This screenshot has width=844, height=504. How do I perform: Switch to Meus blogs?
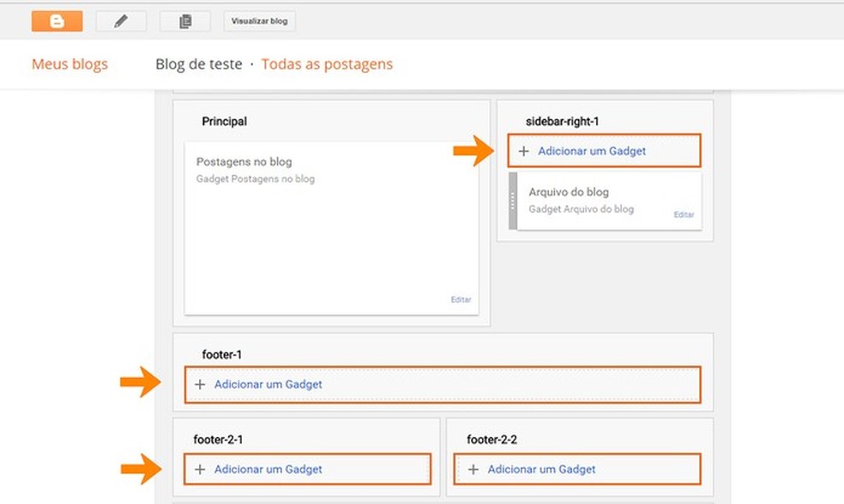click(69, 63)
